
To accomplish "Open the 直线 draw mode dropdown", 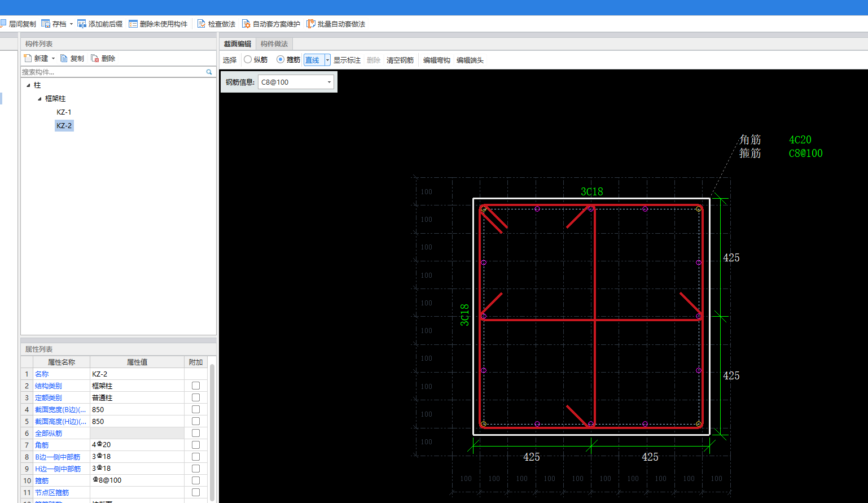I will coord(327,60).
